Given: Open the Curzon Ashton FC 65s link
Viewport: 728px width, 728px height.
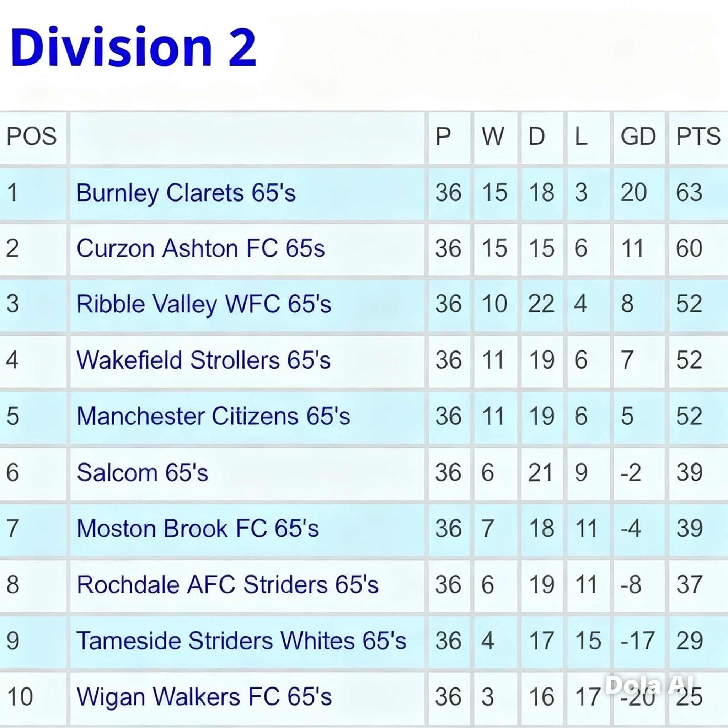Looking at the screenshot, I should (200, 249).
